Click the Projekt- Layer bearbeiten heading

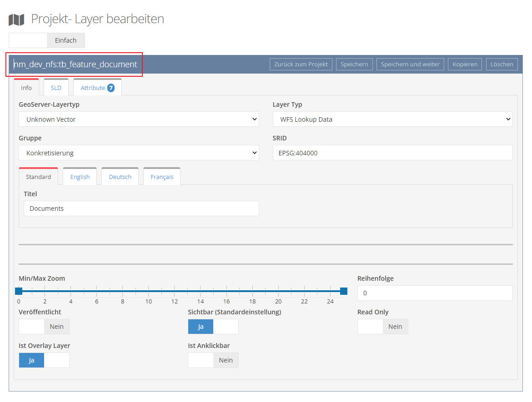pos(98,19)
